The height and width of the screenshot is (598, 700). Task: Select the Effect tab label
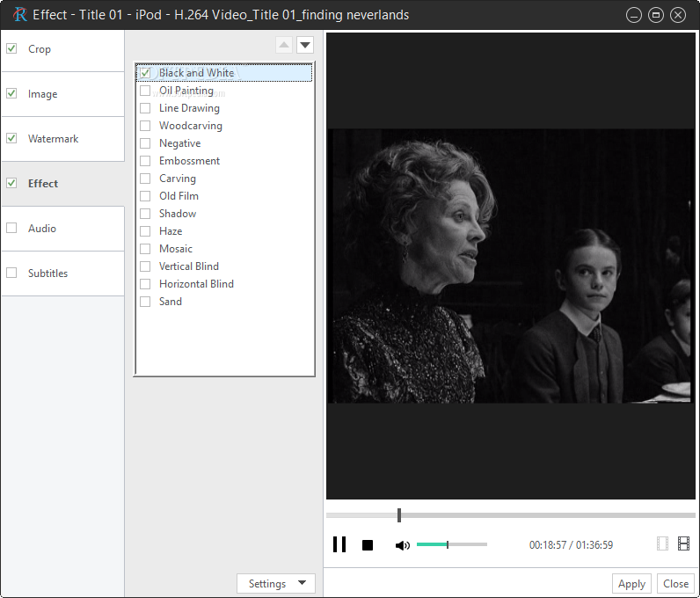click(43, 184)
